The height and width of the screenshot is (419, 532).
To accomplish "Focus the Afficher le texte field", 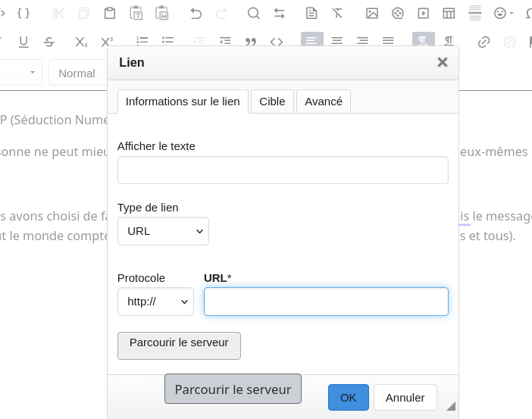I will [x=283, y=170].
